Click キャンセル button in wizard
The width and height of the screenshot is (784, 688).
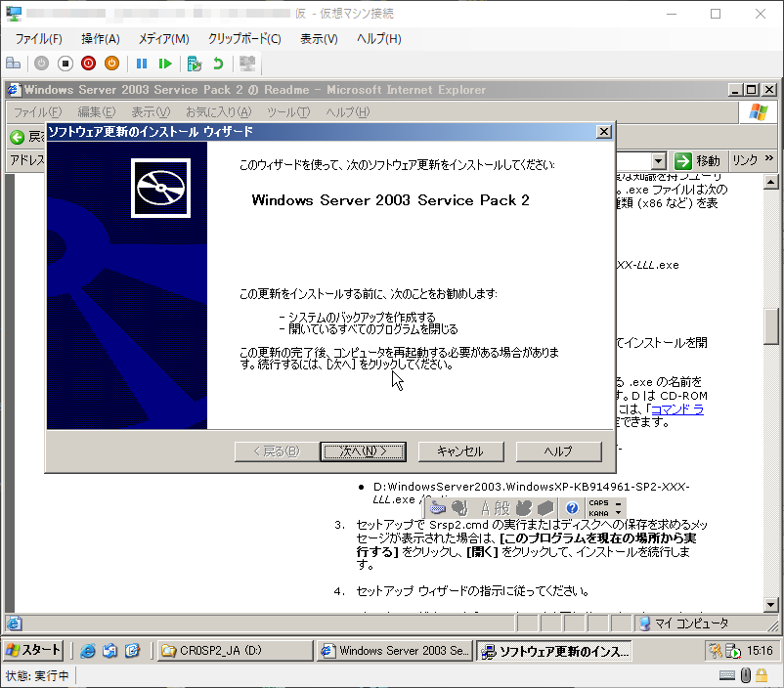[x=460, y=451]
